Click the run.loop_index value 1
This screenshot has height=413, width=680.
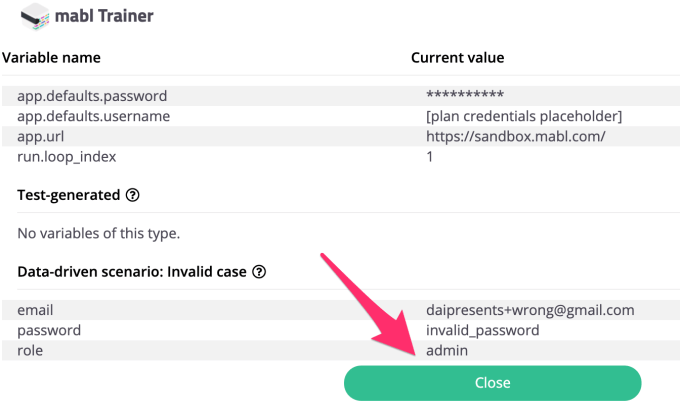tap(430, 156)
